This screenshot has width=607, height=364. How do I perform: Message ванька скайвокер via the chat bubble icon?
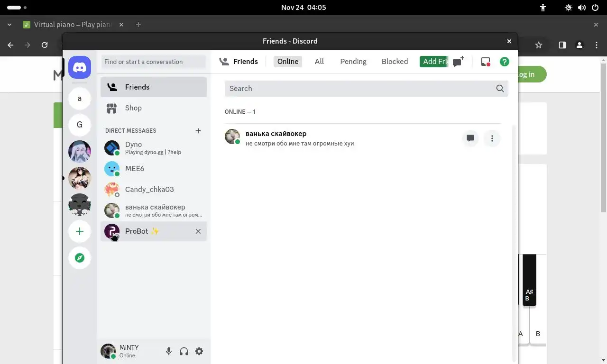click(470, 138)
